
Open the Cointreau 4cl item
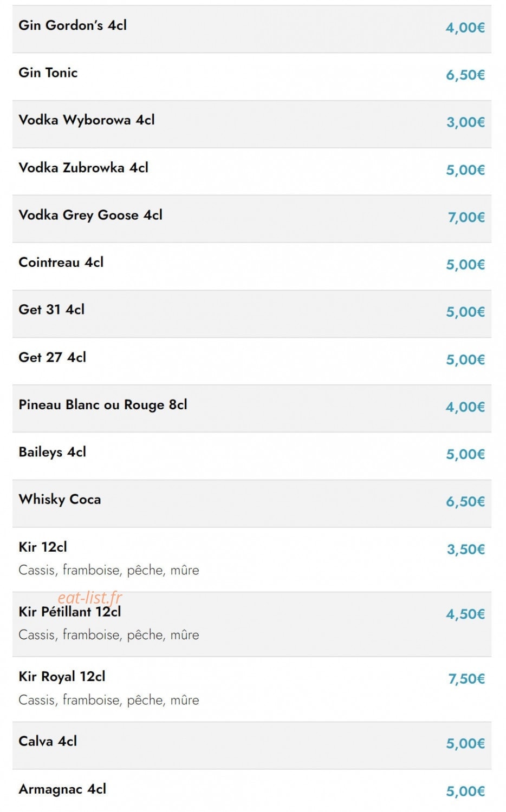[x=252, y=266]
